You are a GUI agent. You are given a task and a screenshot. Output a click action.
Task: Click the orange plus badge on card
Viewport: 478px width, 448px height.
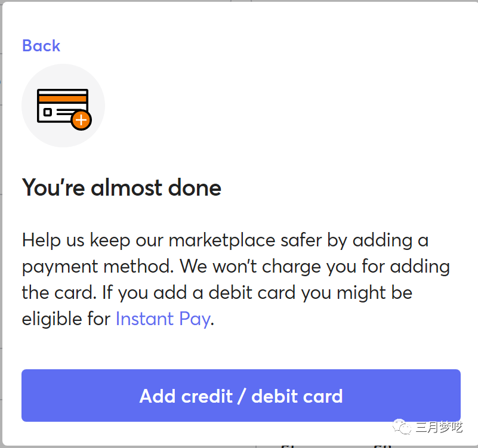81,120
